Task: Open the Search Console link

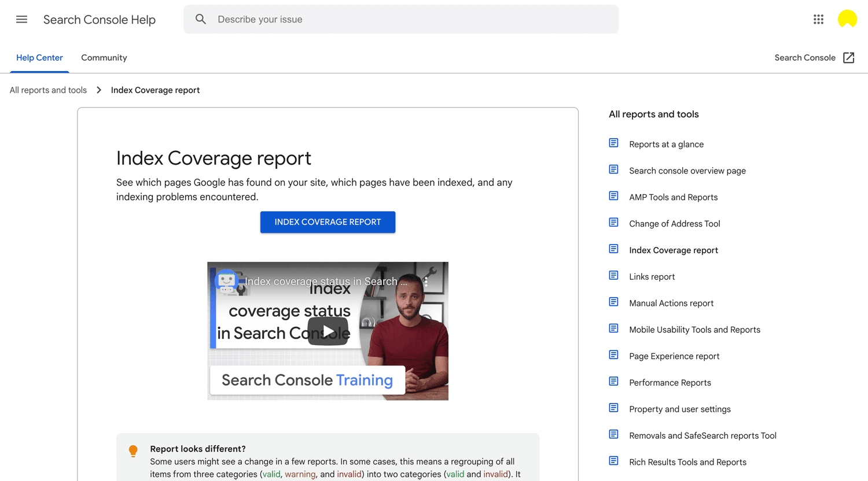Action: (x=805, y=58)
